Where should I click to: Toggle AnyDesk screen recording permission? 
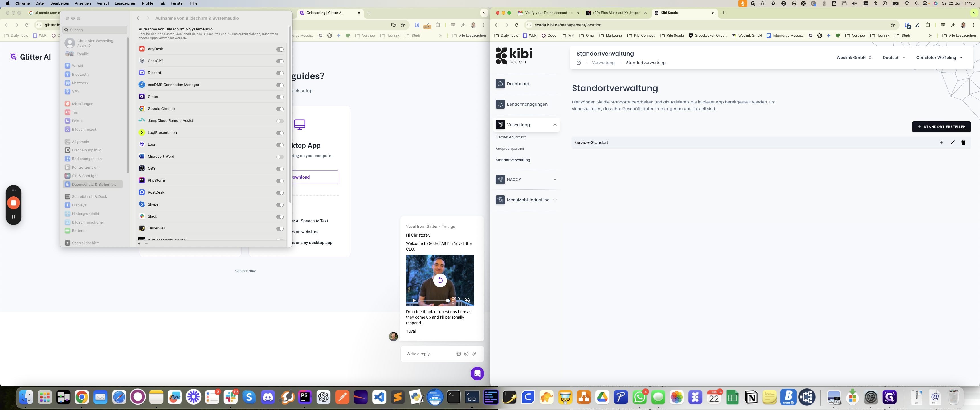(x=280, y=49)
